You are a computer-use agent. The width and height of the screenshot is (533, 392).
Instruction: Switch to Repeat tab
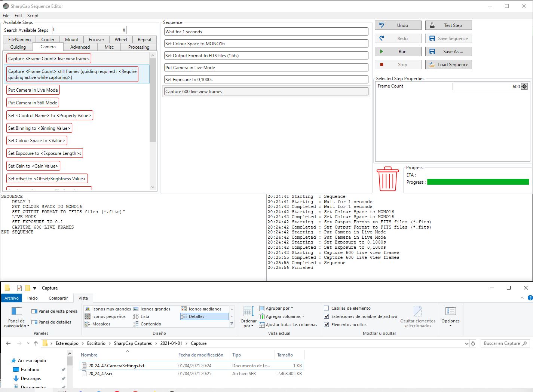145,40
